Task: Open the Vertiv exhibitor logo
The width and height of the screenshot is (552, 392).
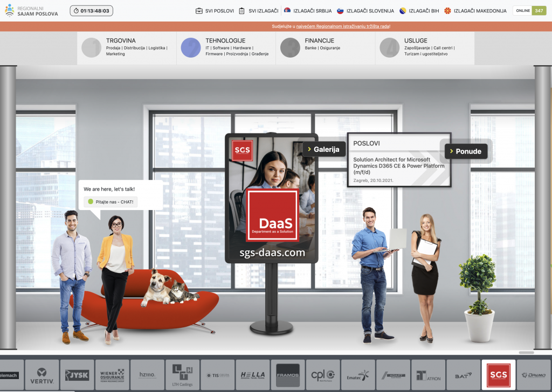Action: (x=42, y=375)
